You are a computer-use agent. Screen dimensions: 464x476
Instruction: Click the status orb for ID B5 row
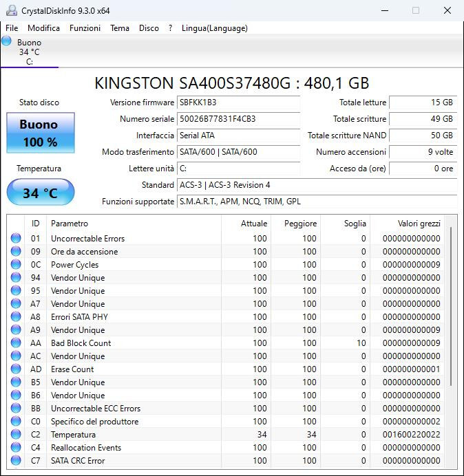[16, 382]
